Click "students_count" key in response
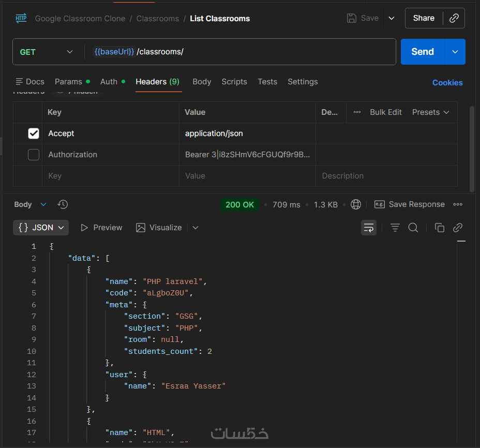 tap(161, 351)
